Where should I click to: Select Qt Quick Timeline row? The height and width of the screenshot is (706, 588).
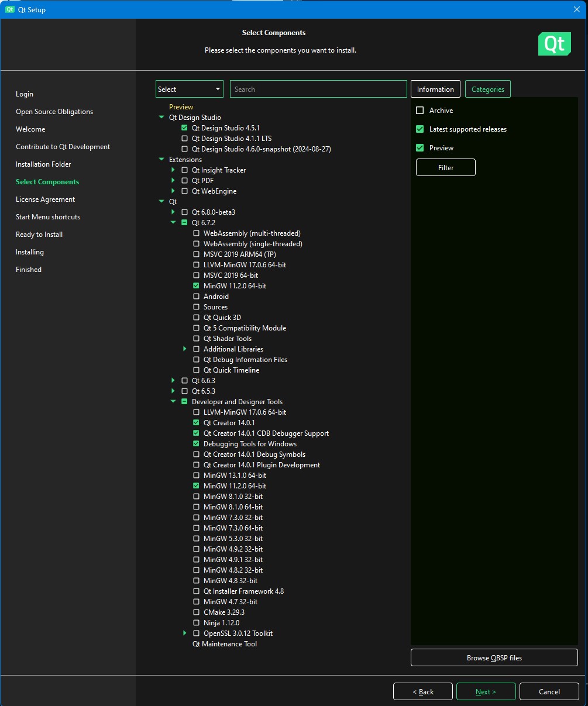click(x=231, y=370)
